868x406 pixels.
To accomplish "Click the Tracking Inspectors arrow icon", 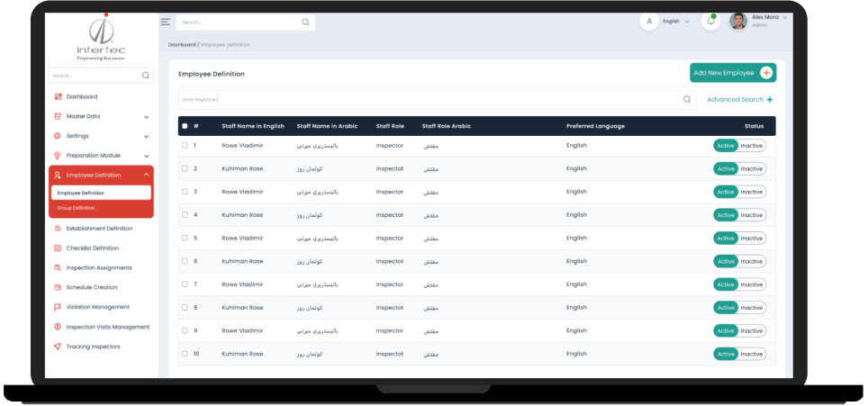I will coord(58,347).
